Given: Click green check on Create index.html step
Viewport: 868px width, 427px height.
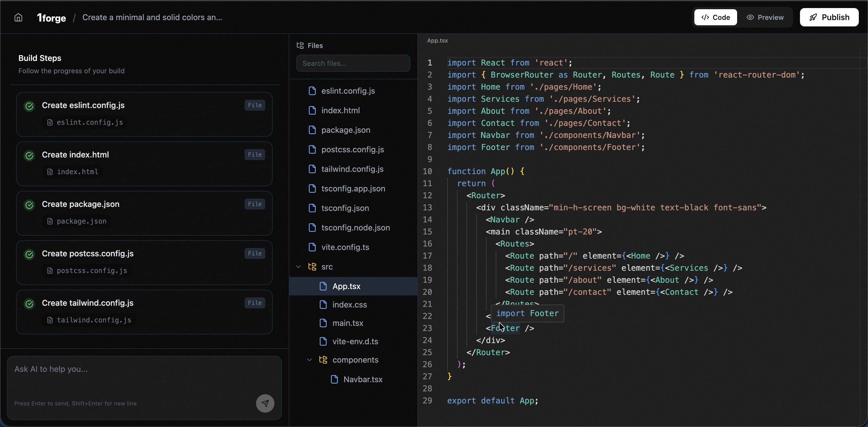Looking at the screenshot, I should [30, 155].
